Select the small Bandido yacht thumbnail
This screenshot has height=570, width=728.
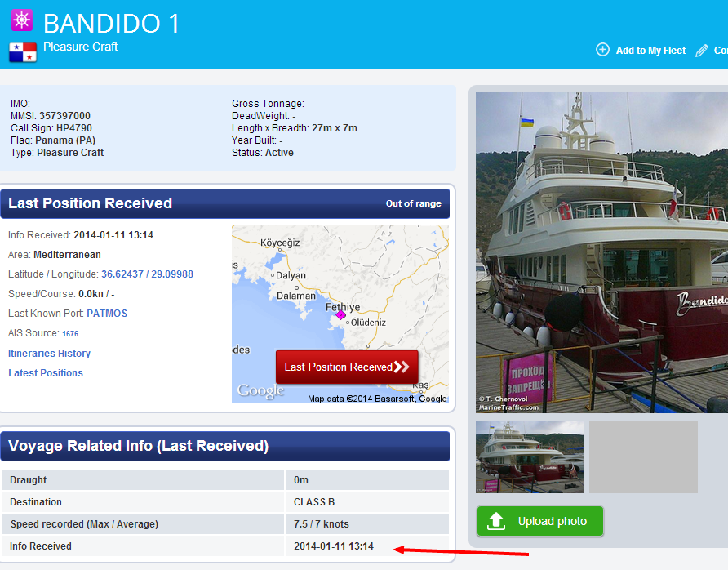pyautogui.click(x=530, y=456)
